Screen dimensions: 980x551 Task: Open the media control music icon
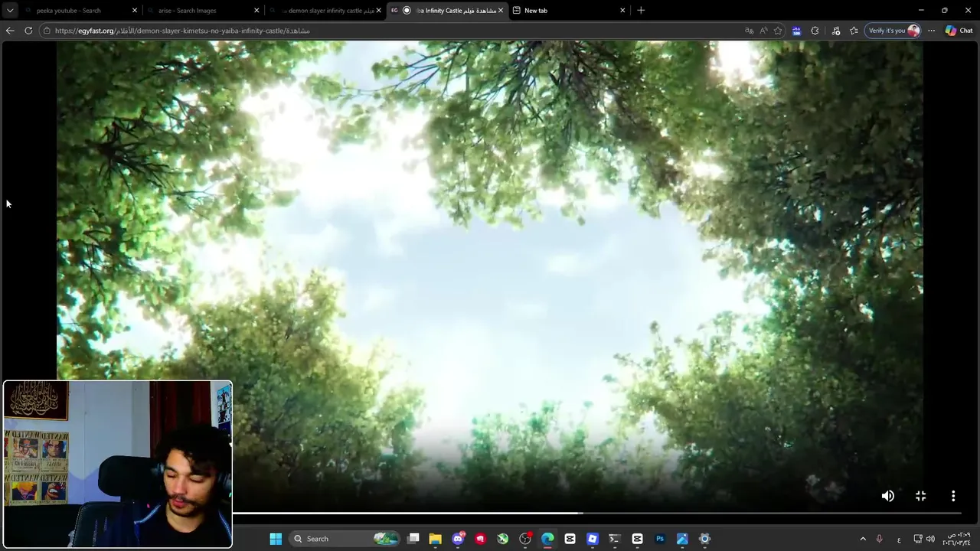tap(835, 31)
